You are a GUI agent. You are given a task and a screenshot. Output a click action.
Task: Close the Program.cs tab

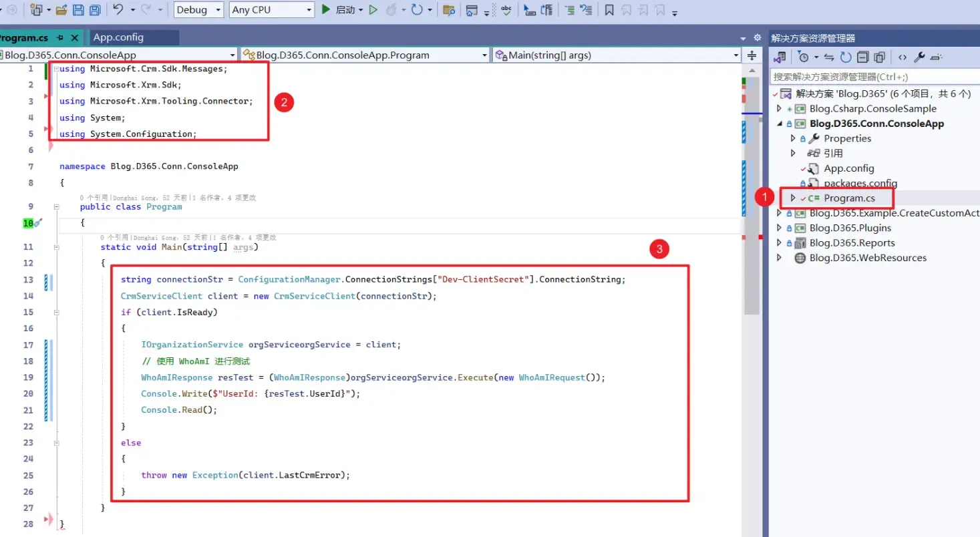74,38
